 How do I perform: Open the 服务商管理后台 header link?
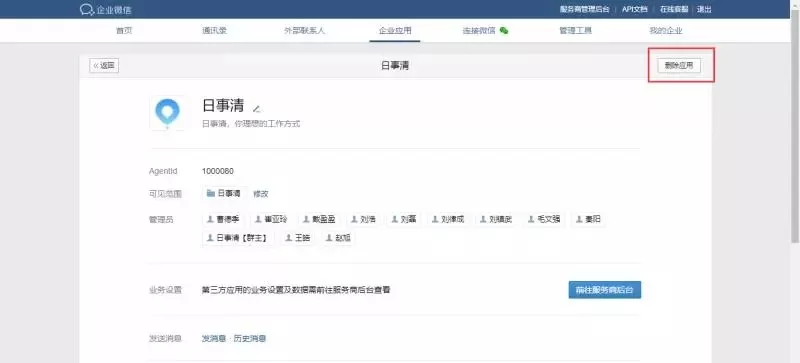(x=585, y=9)
